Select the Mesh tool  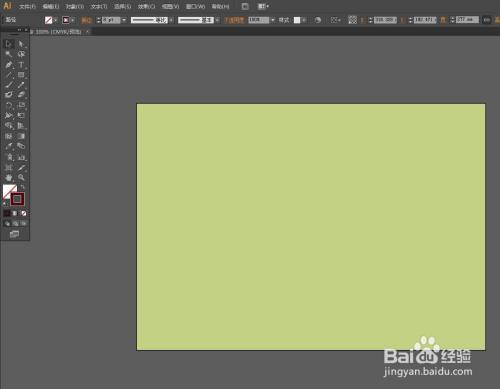8,136
